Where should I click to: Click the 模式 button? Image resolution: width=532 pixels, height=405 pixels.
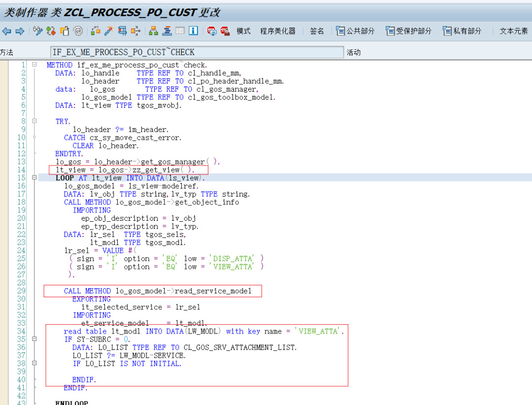point(243,31)
